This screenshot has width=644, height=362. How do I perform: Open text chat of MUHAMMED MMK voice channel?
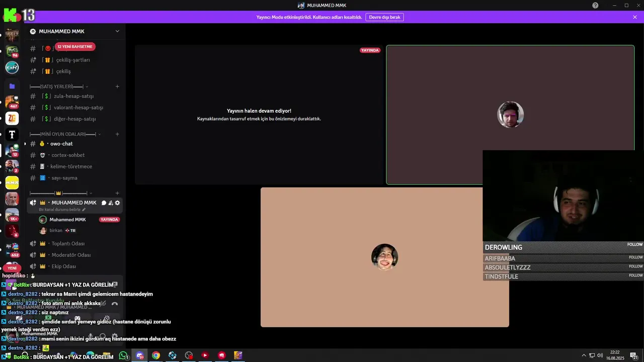(x=104, y=203)
